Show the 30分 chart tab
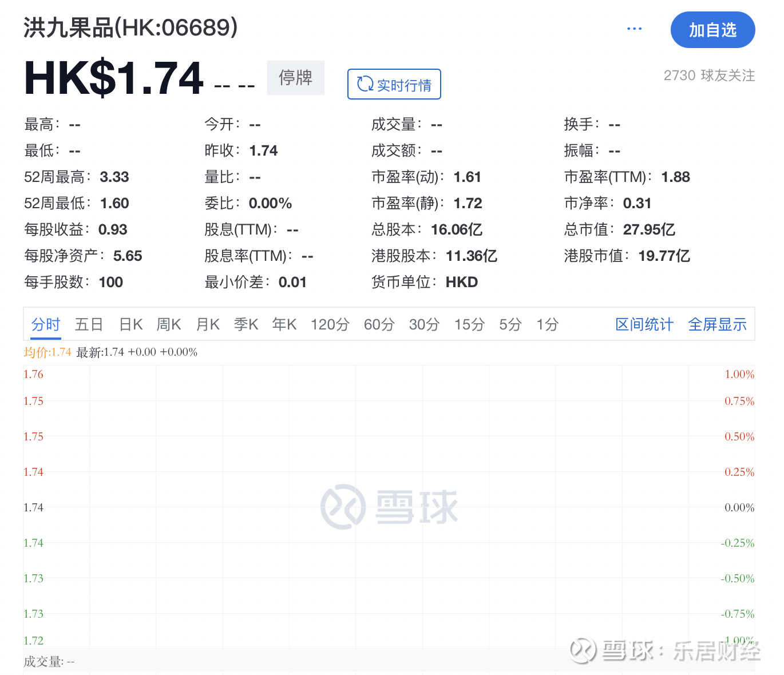The height and width of the screenshot is (675, 784). tap(424, 325)
